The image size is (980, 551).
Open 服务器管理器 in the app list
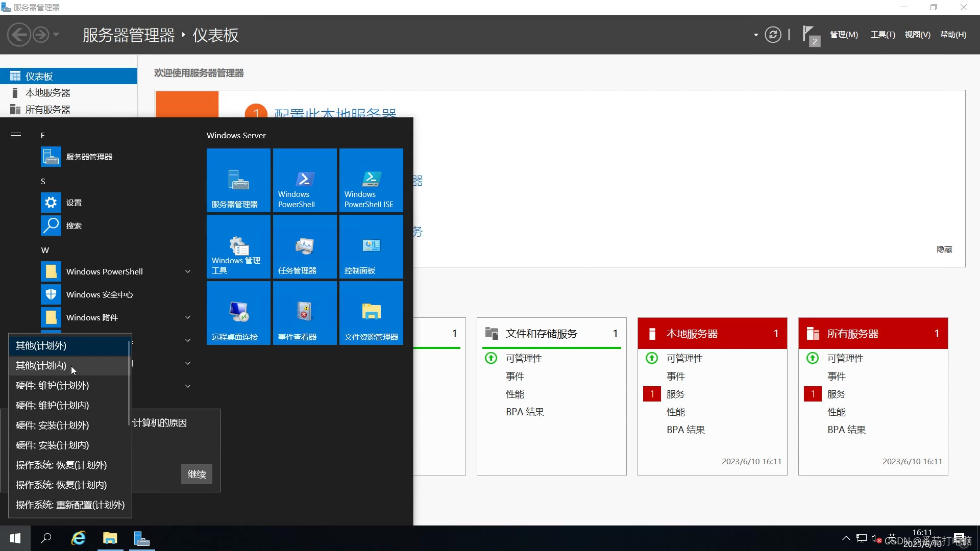[x=117, y=157]
